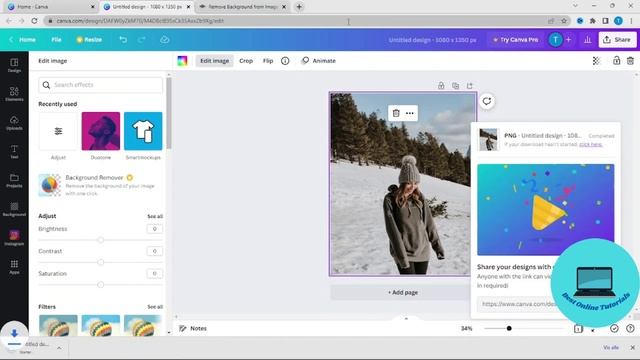Open the floating more options menu

410,113
